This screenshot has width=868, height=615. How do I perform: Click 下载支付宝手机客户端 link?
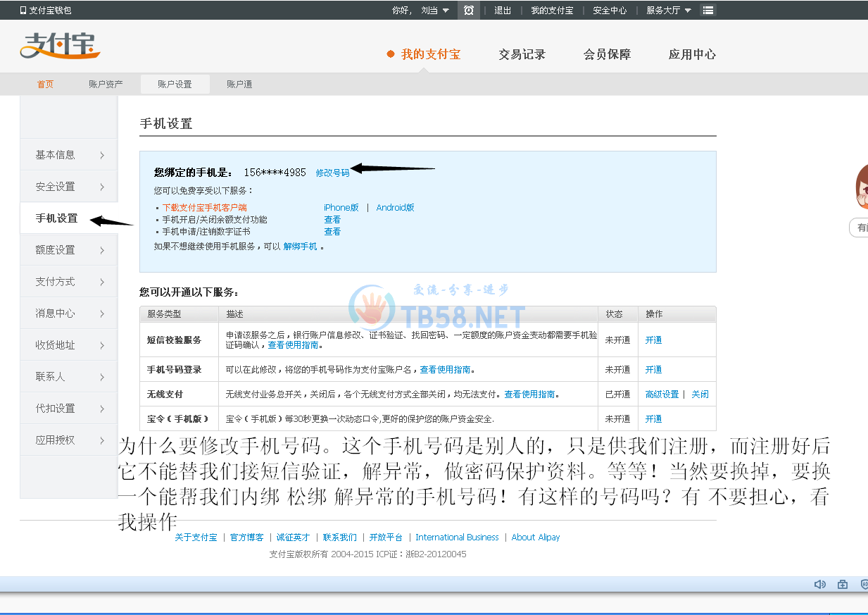pos(204,207)
